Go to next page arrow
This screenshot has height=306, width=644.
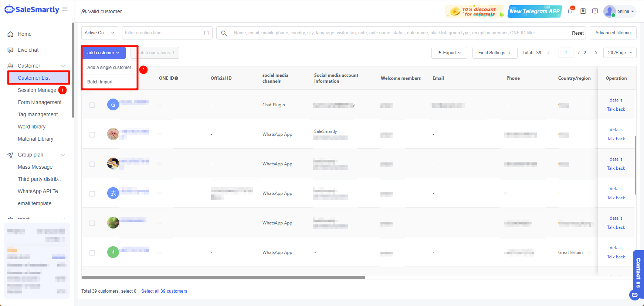(x=596, y=53)
